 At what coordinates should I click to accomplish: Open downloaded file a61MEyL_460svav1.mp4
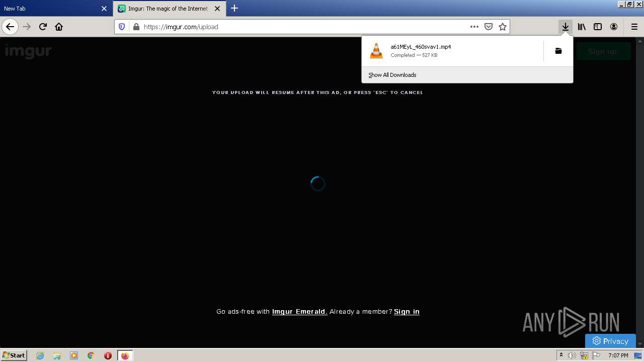pos(452,51)
